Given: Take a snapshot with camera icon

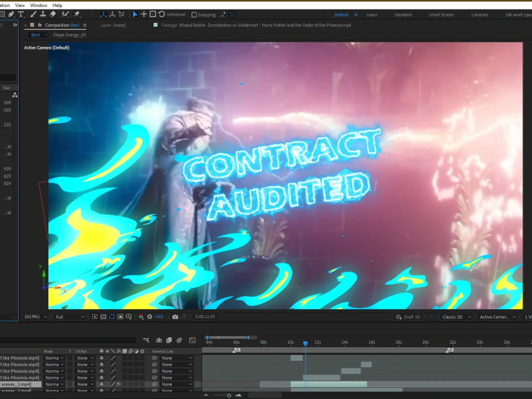Looking at the screenshot, I should (x=175, y=317).
